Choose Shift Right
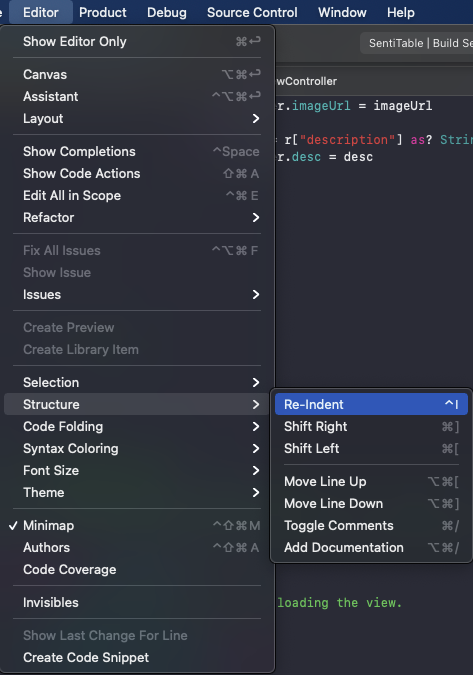Viewport: 473px width, 675px height. pyautogui.click(x=371, y=426)
